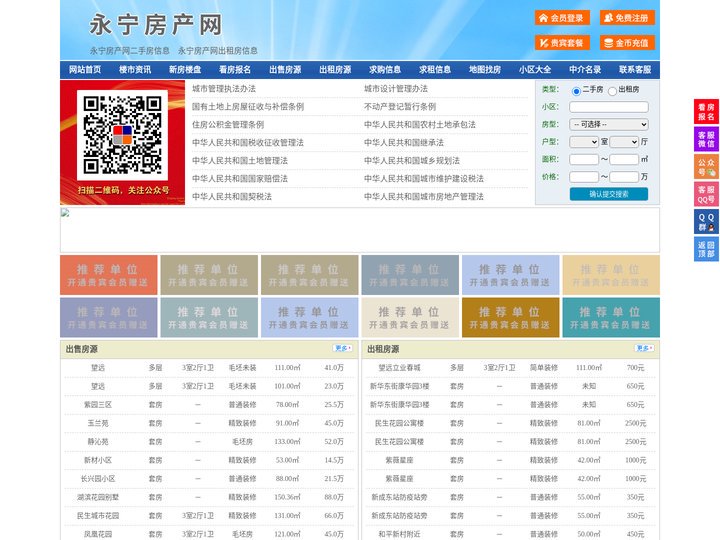
Task: Open the 求购信息 nav item
Action: (385, 70)
